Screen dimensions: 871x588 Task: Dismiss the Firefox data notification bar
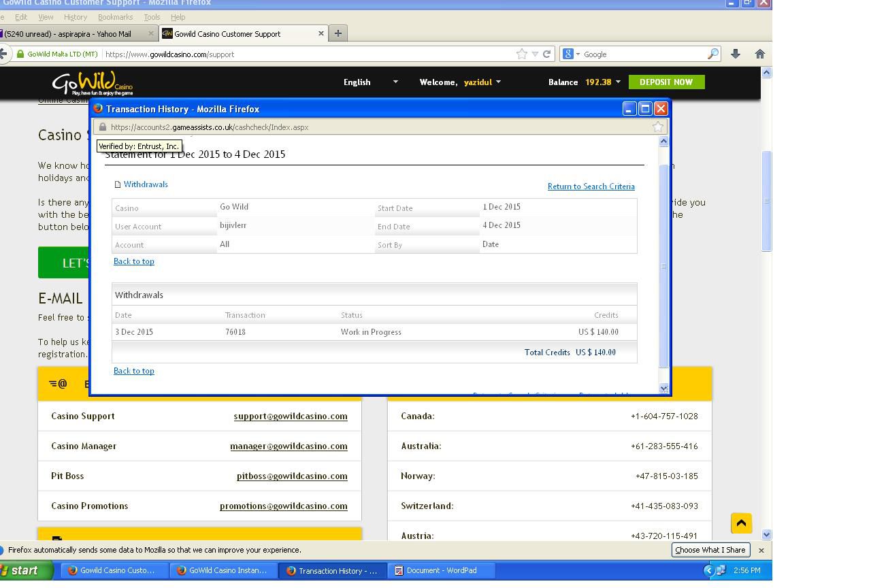pyautogui.click(x=761, y=550)
